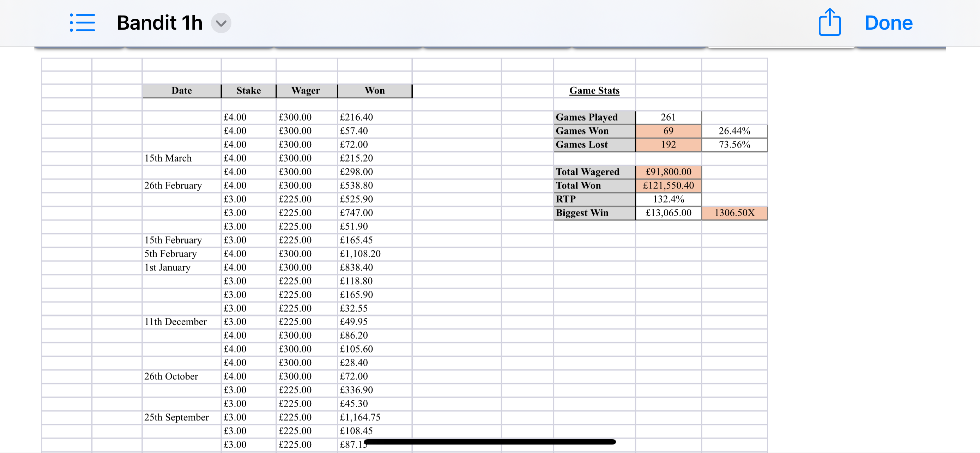Click the orange 1306.50X multiplier cell
The height and width of the screenshot is (453, 980).
(734, 213)
